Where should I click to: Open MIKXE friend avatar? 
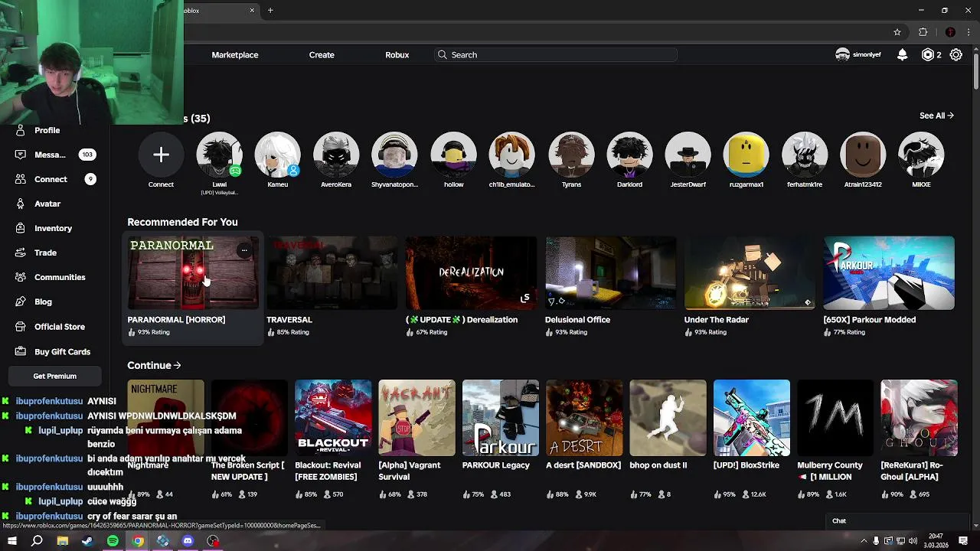(921, 155)
